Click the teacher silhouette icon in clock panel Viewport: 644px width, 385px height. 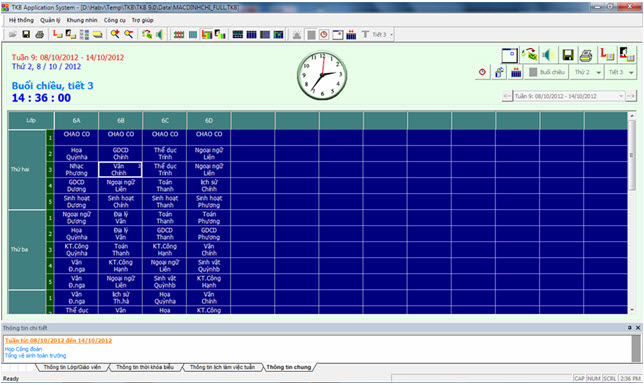pyautogui.click(x=626, y=55)
